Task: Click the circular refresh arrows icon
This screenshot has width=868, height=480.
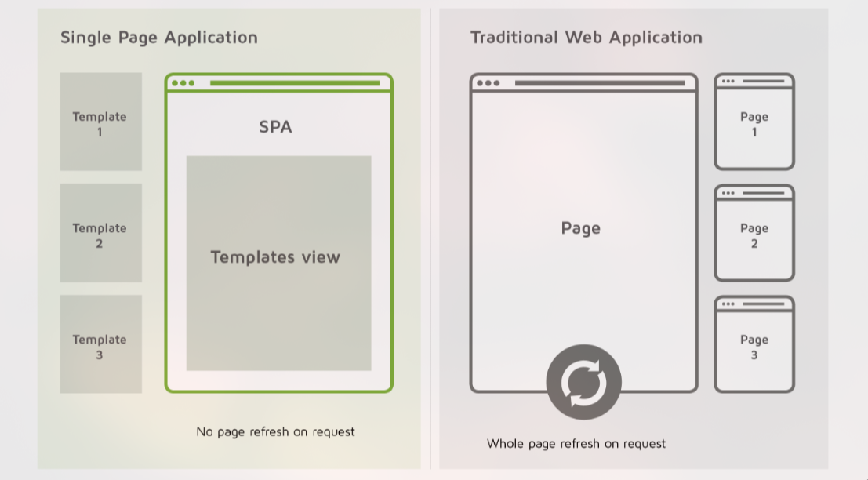Action: point(583,382)
